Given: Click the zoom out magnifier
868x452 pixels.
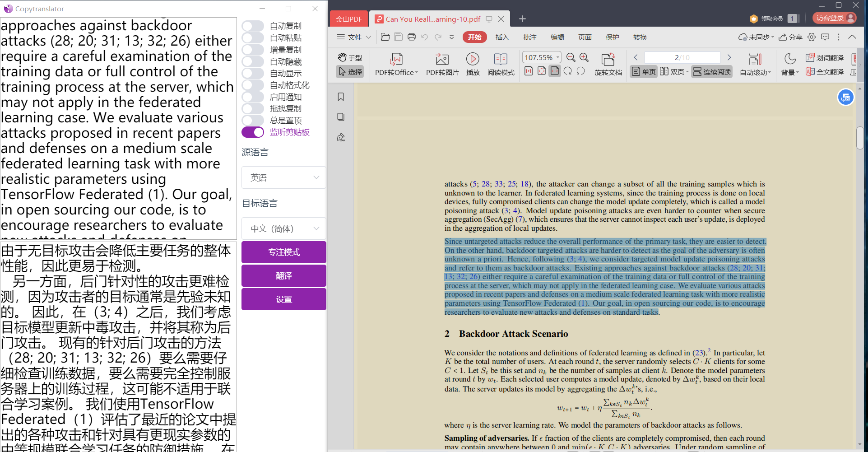Looking at the screenshot, I should coord(571,57).
